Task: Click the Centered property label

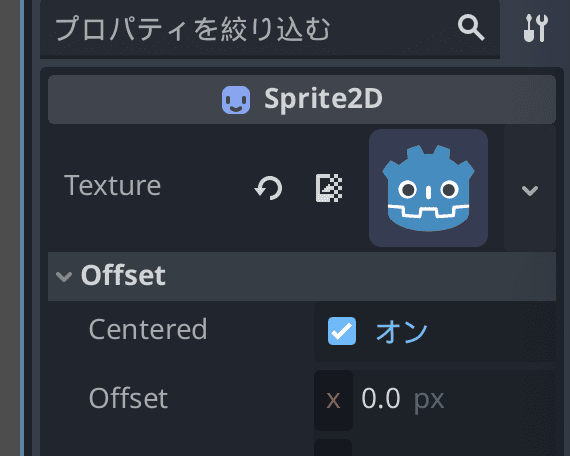Action: tap(148, 329)
